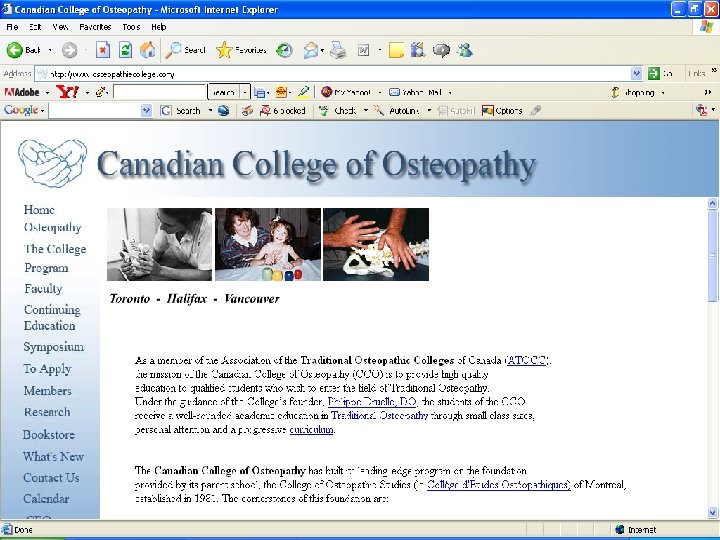Viewport: 720px width, 540px height.
Task: Stop page loading with red X icon
Action: (103, 50)
